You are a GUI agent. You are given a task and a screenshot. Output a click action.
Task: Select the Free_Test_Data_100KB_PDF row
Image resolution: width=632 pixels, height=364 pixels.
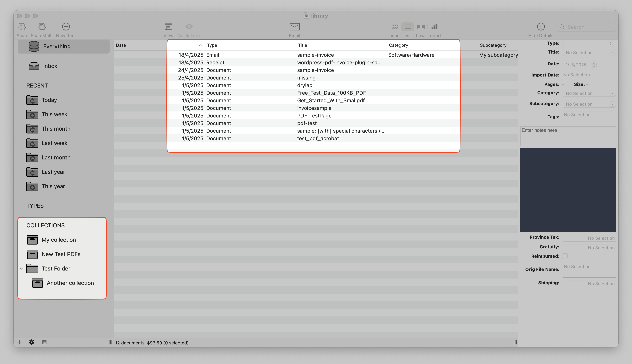click(x=316, y=93)
